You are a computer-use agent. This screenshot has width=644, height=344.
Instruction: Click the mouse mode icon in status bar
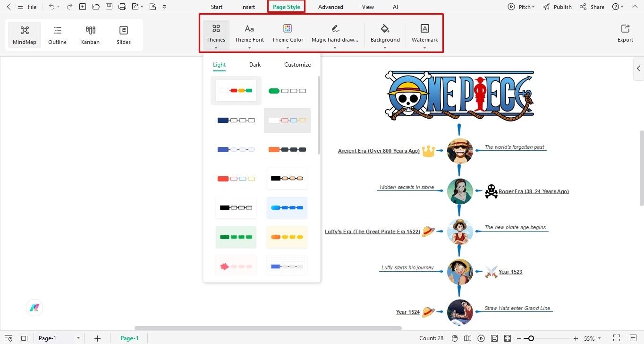455,338
